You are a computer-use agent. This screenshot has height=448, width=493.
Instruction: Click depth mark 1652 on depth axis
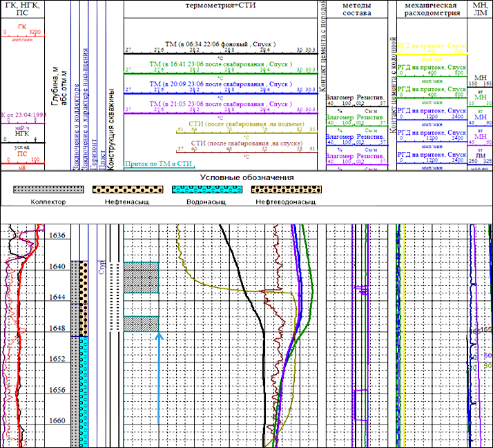[59, 359]
